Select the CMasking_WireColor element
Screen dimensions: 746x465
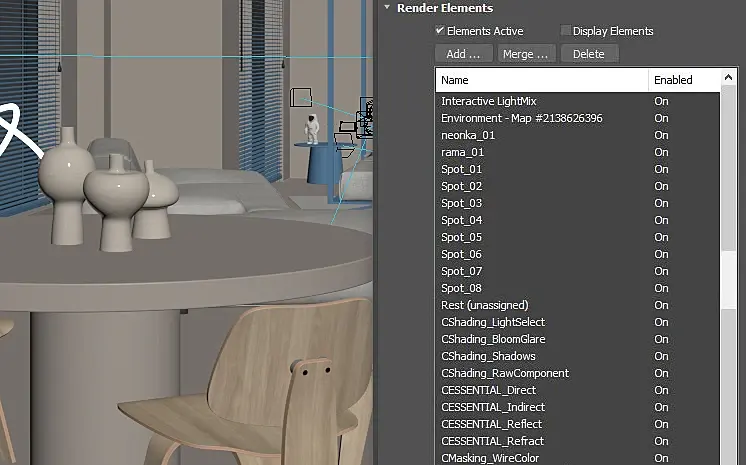(x=578, y=458)
